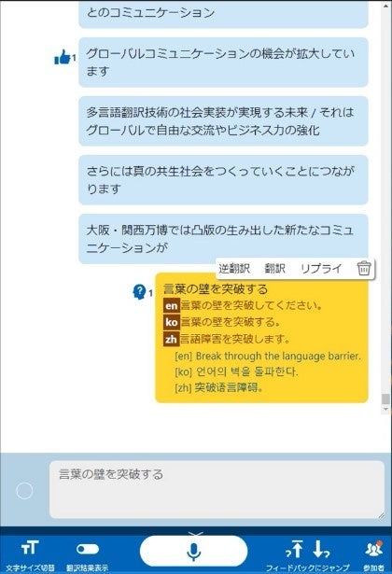Click the question-mark head feedback icon

(139, 292)
